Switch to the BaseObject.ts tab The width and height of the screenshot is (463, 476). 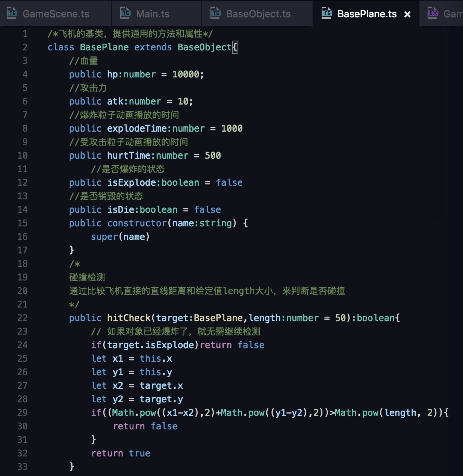(x=258, y=14)
